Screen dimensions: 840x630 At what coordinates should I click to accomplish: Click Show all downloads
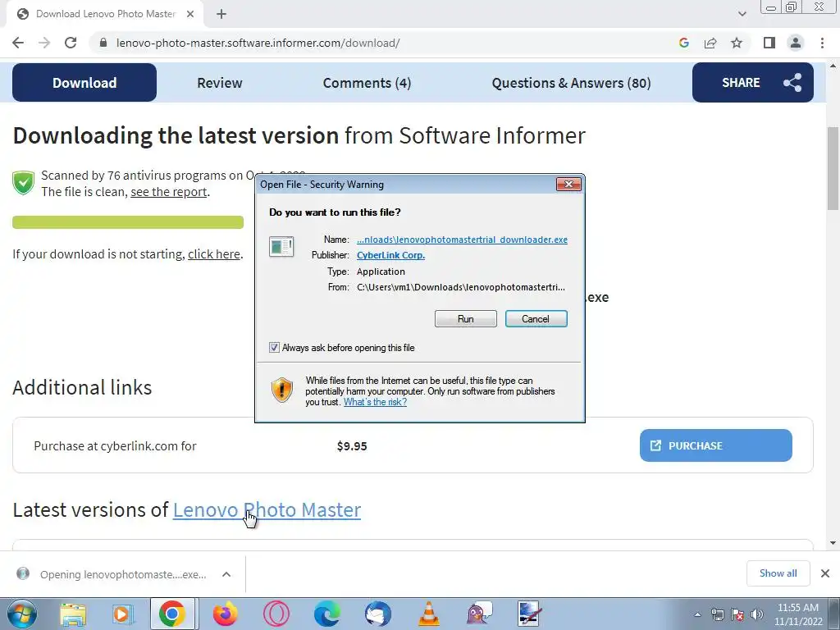pos(778,573)
